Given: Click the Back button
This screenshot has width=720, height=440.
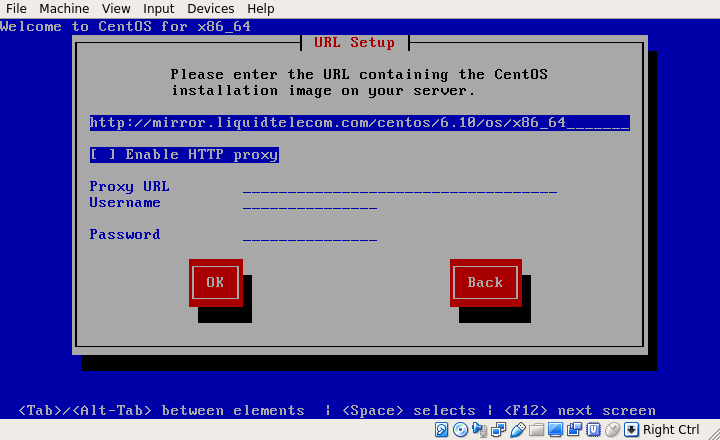Looking at the screenshot, I should click(486, 282).
